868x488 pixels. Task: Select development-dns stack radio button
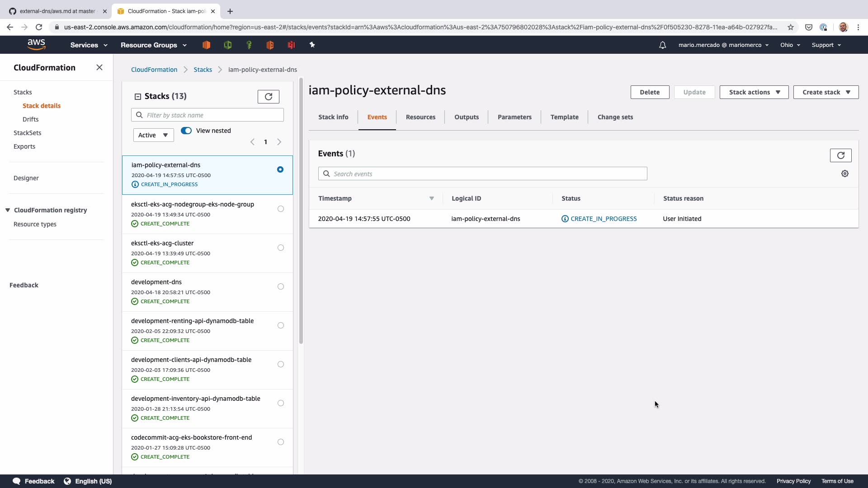click(281, 286)
